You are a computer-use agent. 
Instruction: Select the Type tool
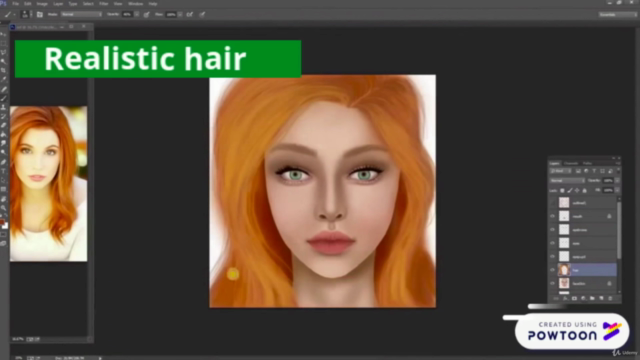tap(4, 171)
